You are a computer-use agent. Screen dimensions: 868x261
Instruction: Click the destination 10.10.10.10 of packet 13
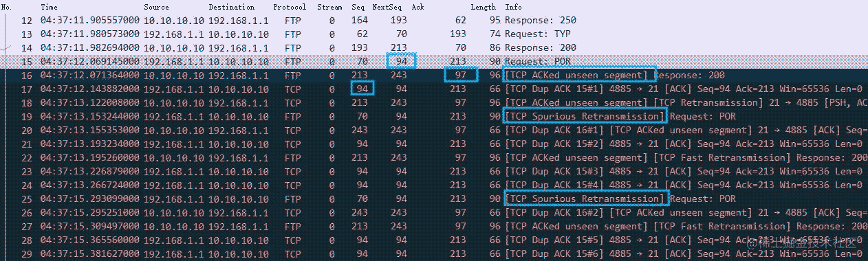[239, 34]
